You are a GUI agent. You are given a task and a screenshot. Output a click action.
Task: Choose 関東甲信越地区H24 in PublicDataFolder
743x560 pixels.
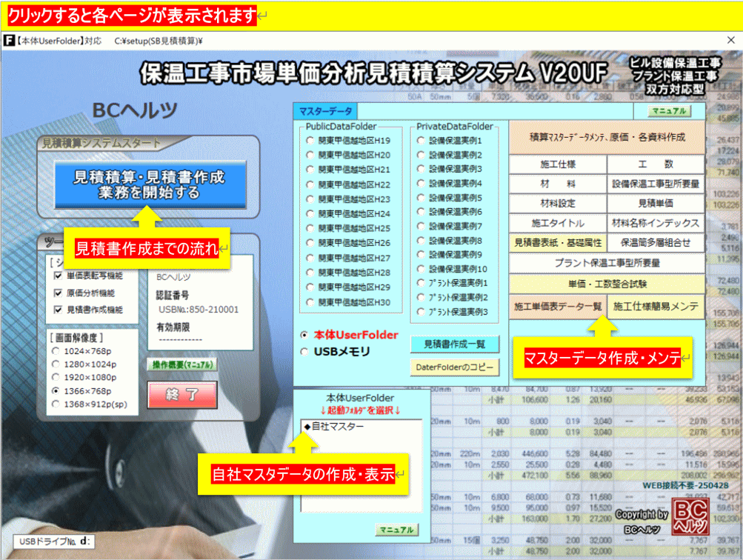(x=310, y=213)
